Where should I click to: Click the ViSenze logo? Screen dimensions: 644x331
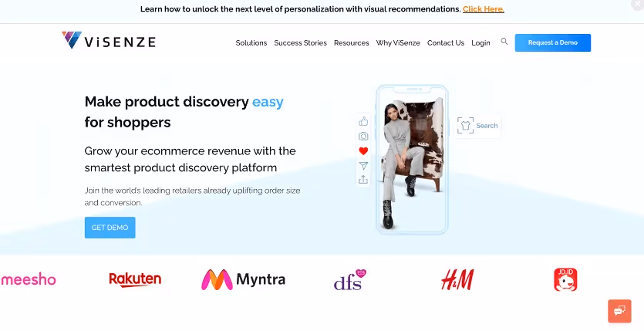tap(109, 40)
